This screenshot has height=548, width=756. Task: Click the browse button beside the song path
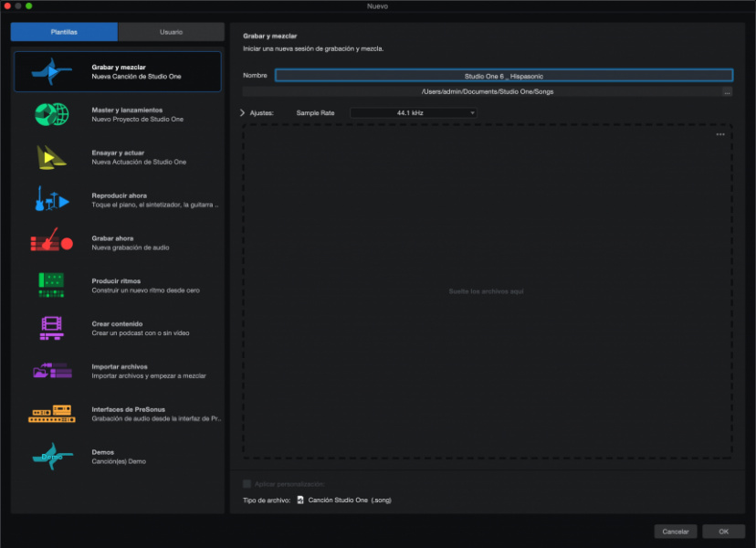pos(727,92)
